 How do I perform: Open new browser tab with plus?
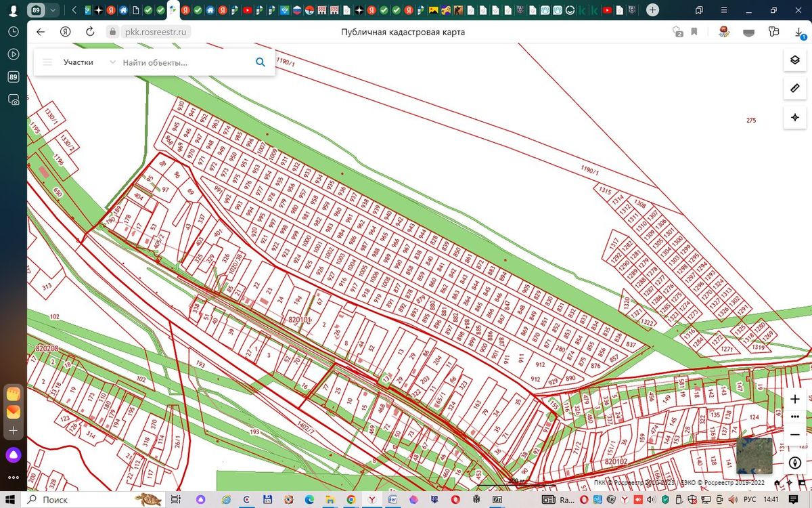click(652, 10)
